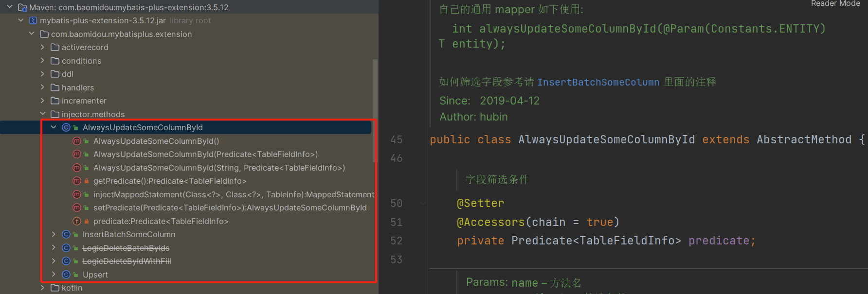Click the ddl folder icon
Viewport: 868px width, 294px height.
(55, 74)
